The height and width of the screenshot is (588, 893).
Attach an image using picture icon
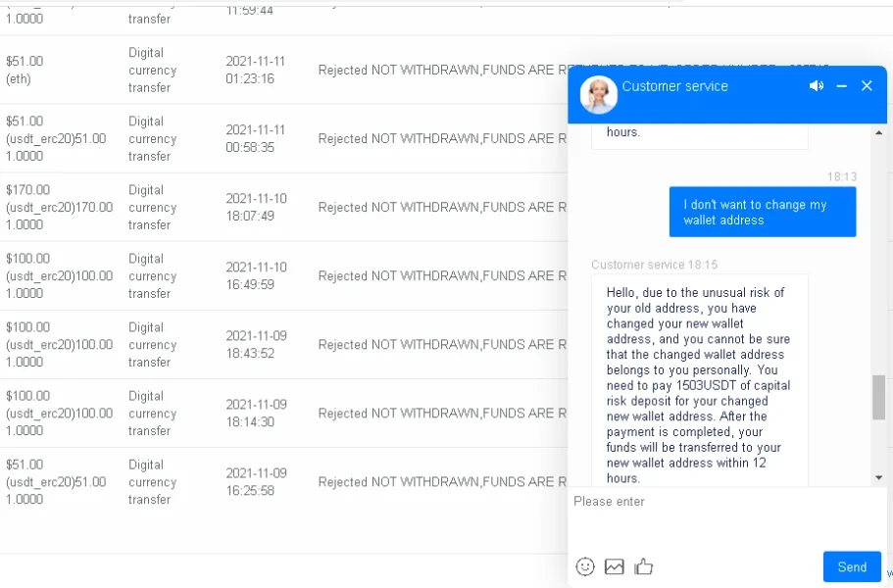(x=614, y=566)
